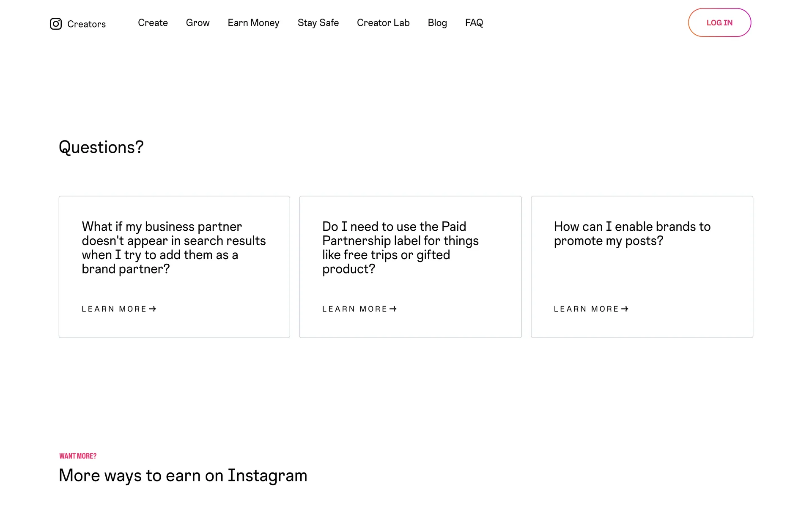812x508 pixels.
Task: Open the FAQ page
Action: coord(474,23)
